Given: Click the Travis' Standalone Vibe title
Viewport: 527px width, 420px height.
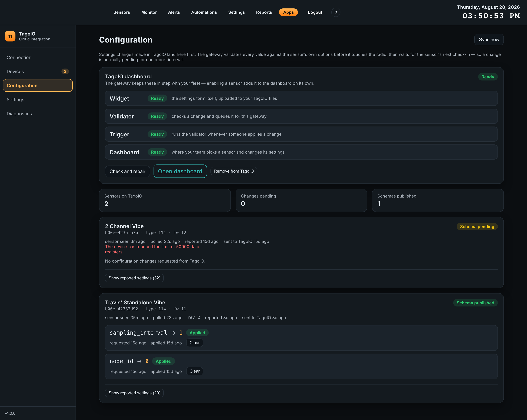Looking at the screenshot, I should 135,302.
